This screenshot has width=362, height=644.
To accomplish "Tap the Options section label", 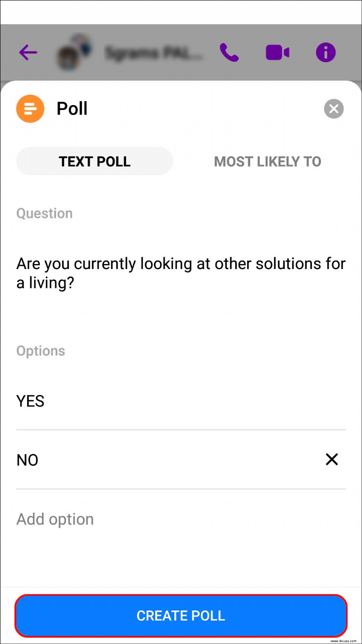I will tap(41, 351).
